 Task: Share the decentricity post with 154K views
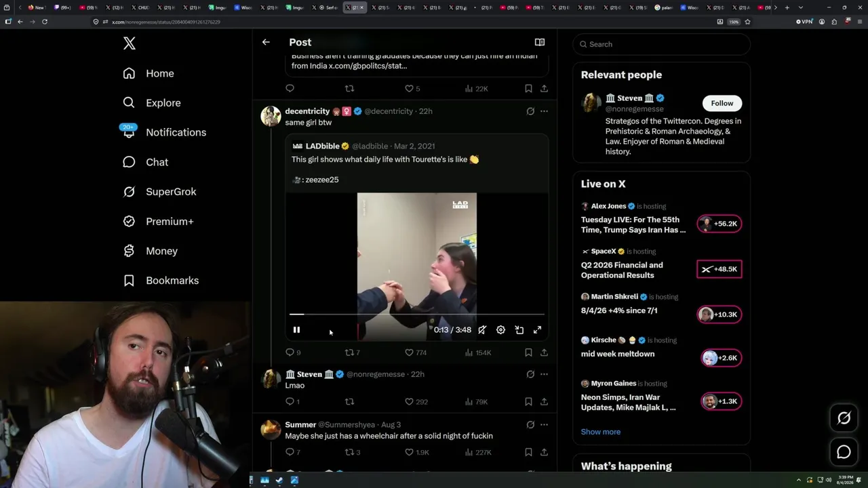tap(544, 352)
